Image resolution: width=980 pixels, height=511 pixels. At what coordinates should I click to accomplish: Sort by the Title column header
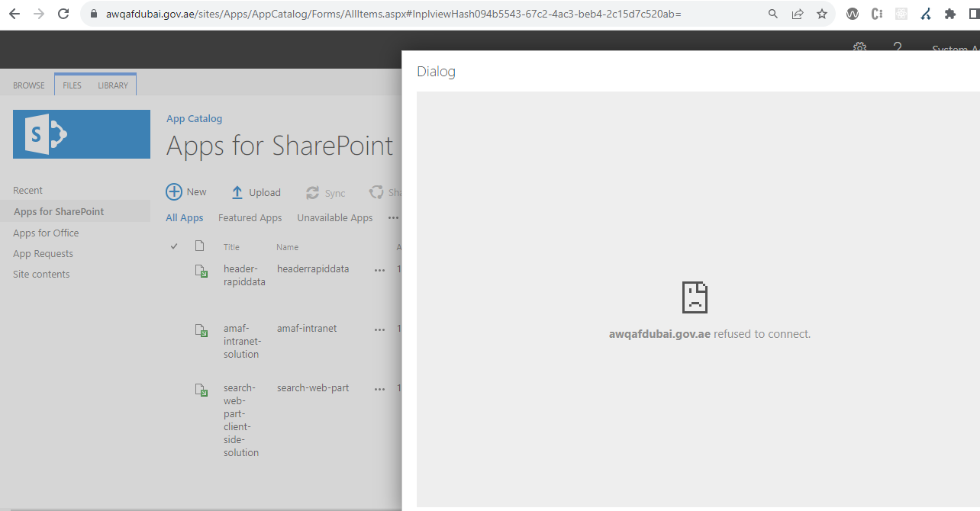pos(231,247)
